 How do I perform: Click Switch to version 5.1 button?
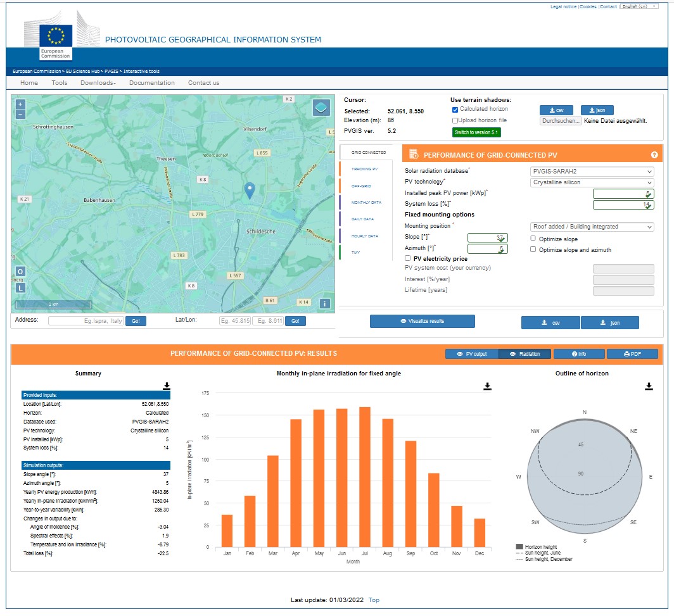[476, 132]
